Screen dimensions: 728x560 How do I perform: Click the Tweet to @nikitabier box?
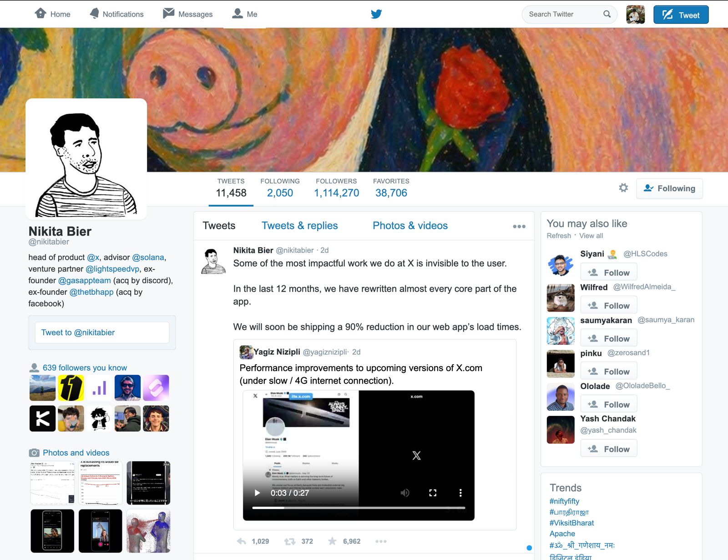(x=102, y=333)
